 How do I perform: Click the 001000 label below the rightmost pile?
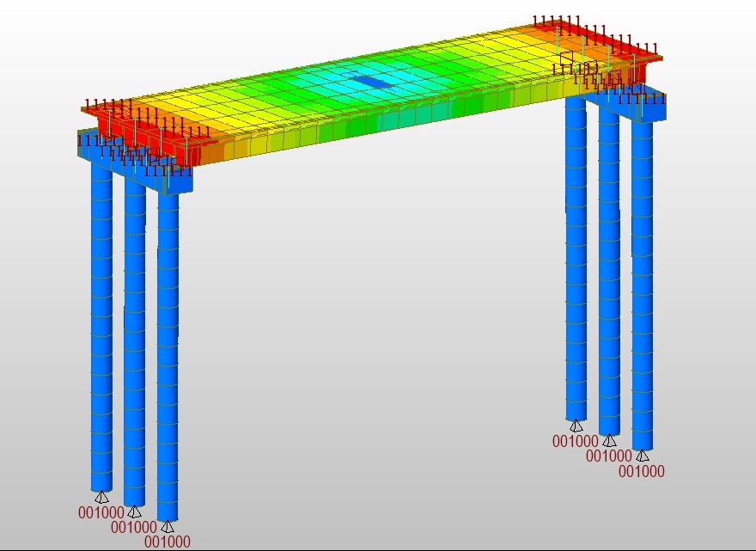642,471
